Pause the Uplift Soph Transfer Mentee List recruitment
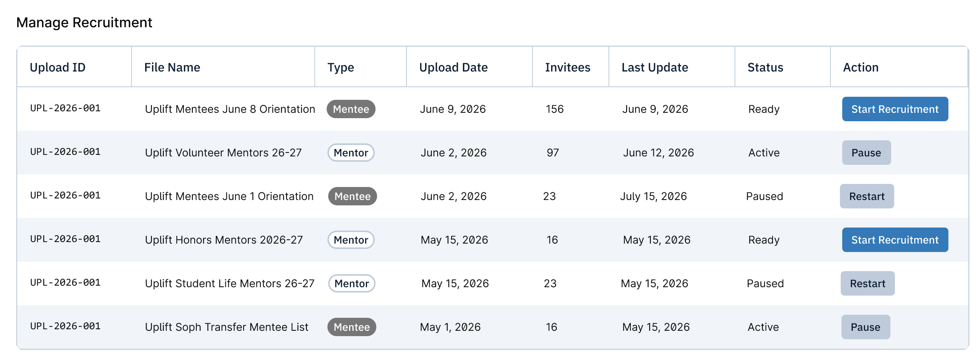This screenshot has height=361, width=980. (x=865, y=327)
